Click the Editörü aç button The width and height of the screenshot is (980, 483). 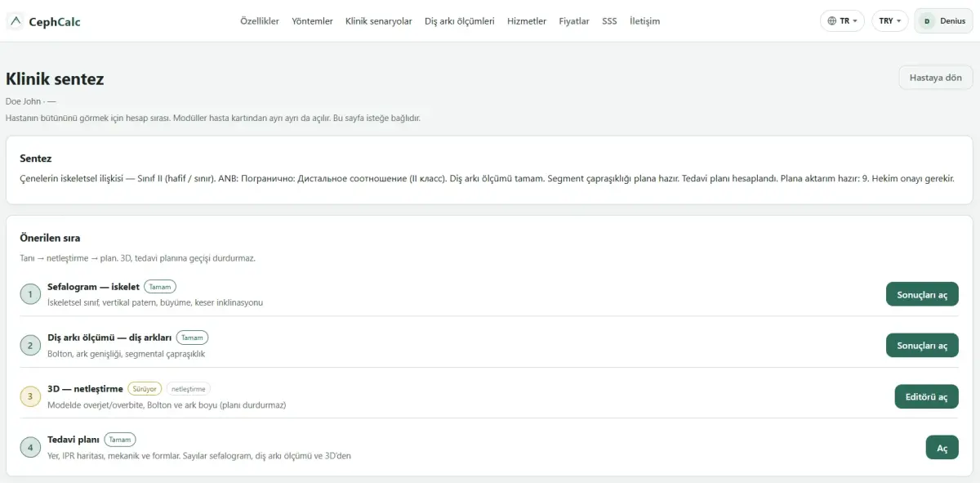927,396
